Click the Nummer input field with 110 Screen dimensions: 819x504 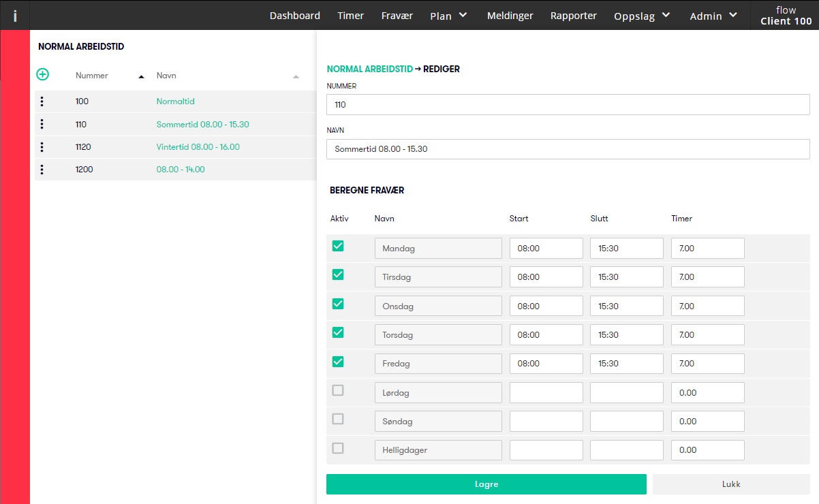pyautogui.click(x=568, y=105)
